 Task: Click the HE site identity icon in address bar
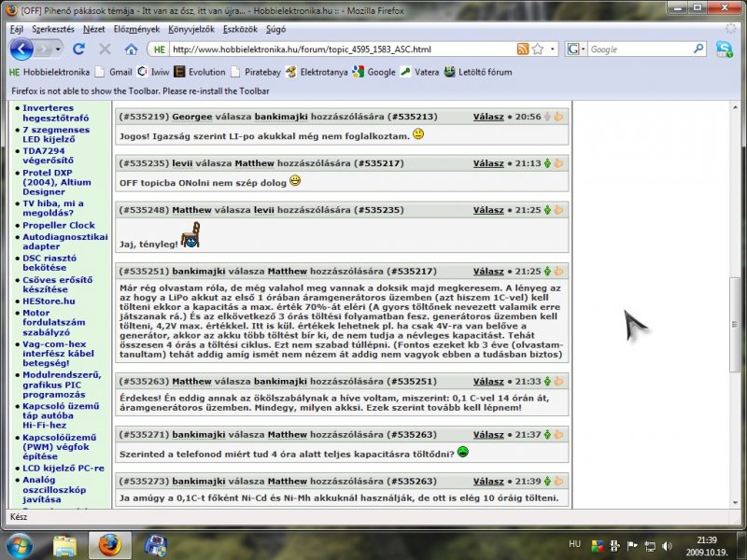pos(159,49)
